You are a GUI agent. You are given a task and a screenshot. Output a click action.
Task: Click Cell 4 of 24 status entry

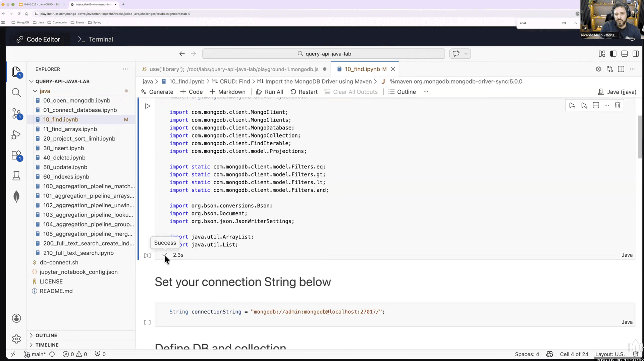click(574, 354)
